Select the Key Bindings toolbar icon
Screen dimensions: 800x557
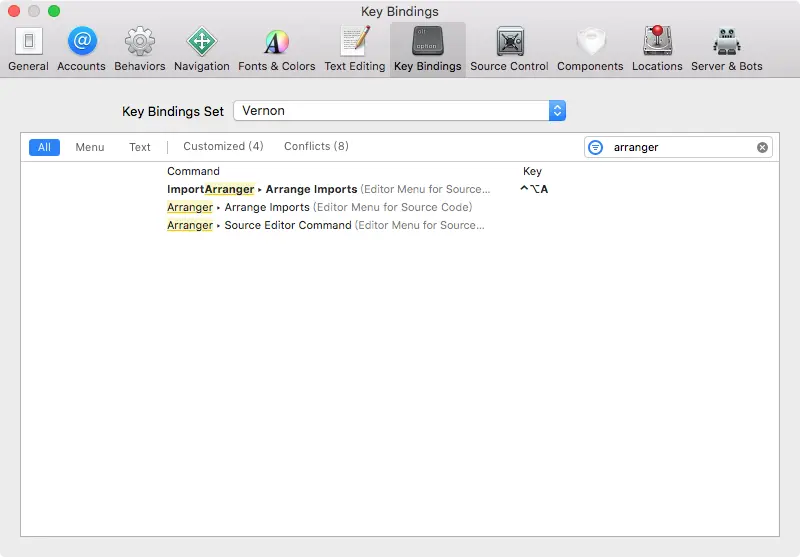point(428,49)
